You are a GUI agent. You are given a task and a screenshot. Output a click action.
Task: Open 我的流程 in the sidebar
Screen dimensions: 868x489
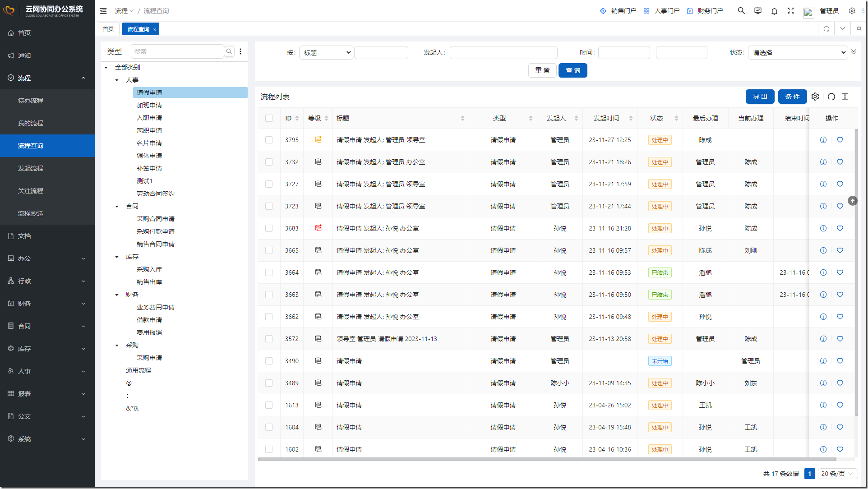coord(47,123)
